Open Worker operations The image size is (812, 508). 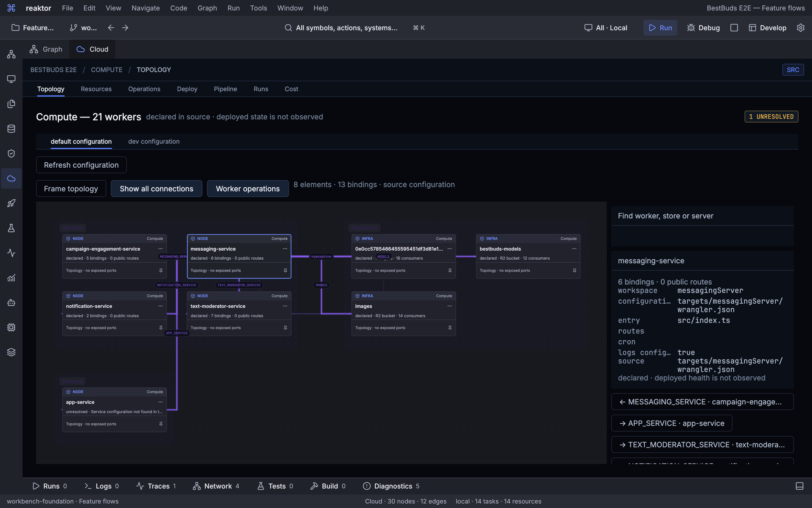248,189
